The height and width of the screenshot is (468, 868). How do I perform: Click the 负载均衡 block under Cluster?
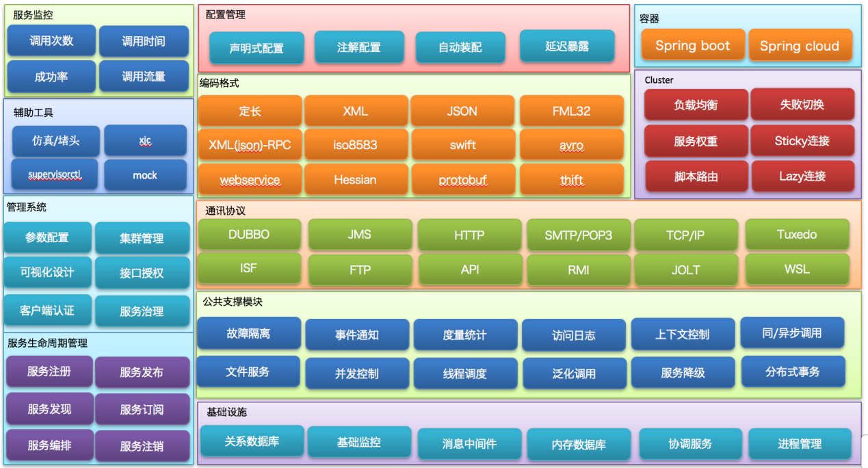pos(696,105)
